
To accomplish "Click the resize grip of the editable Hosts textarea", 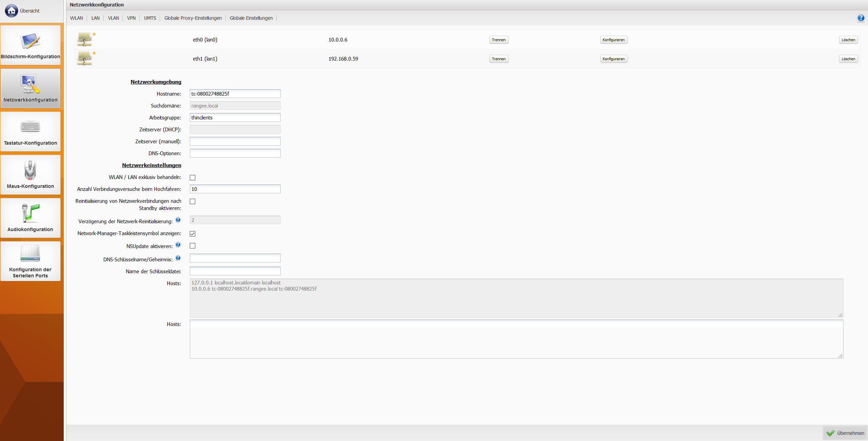I will 840,356.
